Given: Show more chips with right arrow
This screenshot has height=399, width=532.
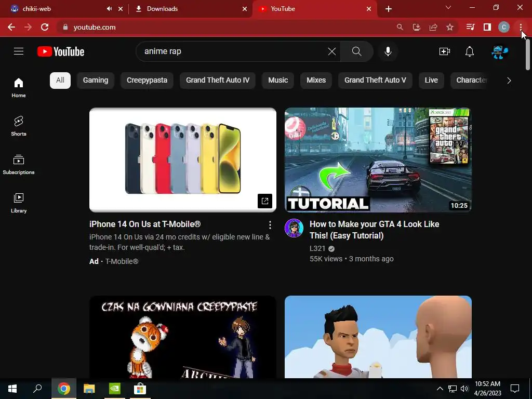Looking at the screenshot, I should click(x=509, y=81).
